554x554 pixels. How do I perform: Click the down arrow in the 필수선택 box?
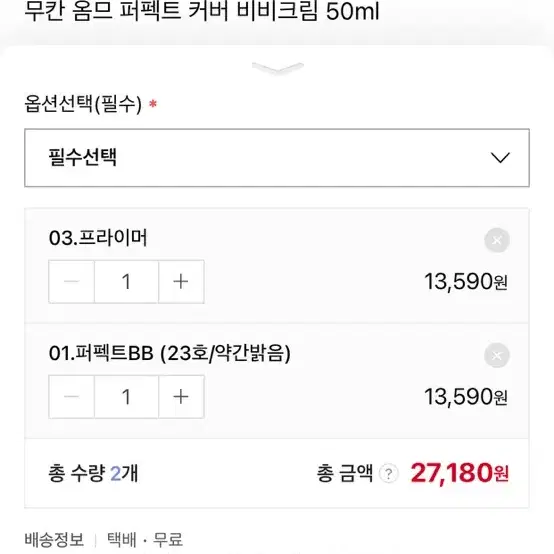[x=500, y=158]
